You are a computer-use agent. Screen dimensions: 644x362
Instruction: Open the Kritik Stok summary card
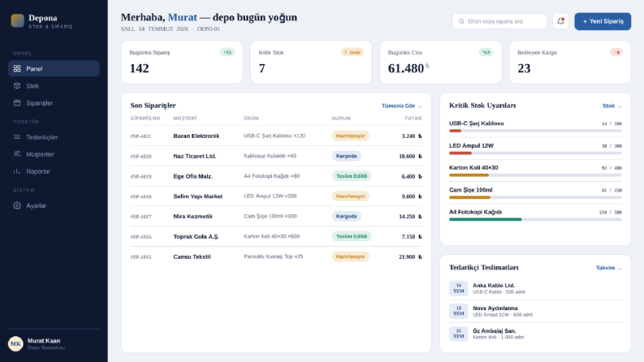point(311,62)
